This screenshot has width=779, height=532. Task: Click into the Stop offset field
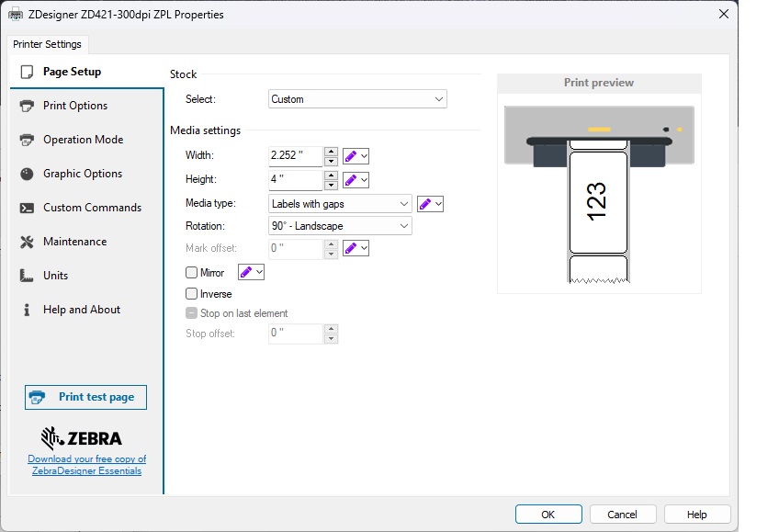click(x=296, y=334)
